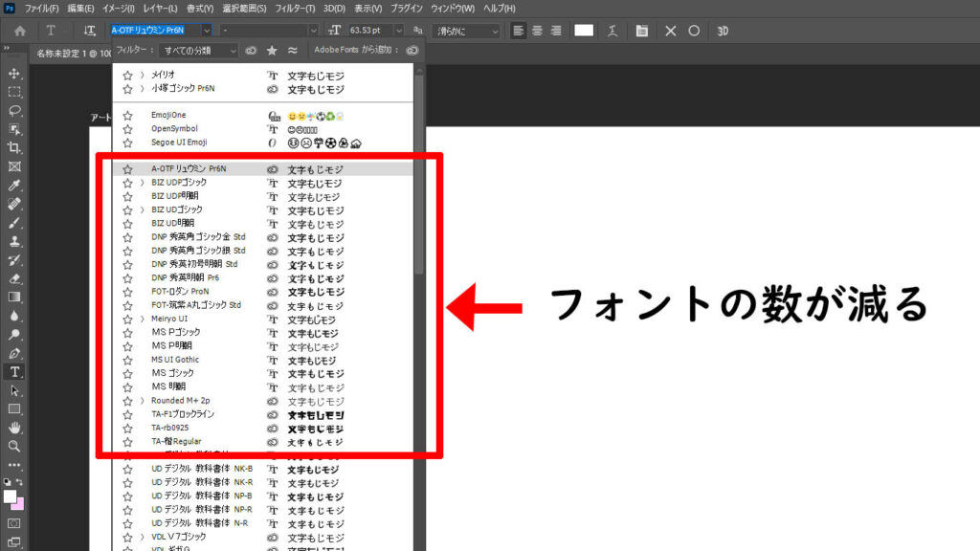Select the Gradient tool
The height and width of the screenshot is (551, 980).
click(x=14, y=298)
